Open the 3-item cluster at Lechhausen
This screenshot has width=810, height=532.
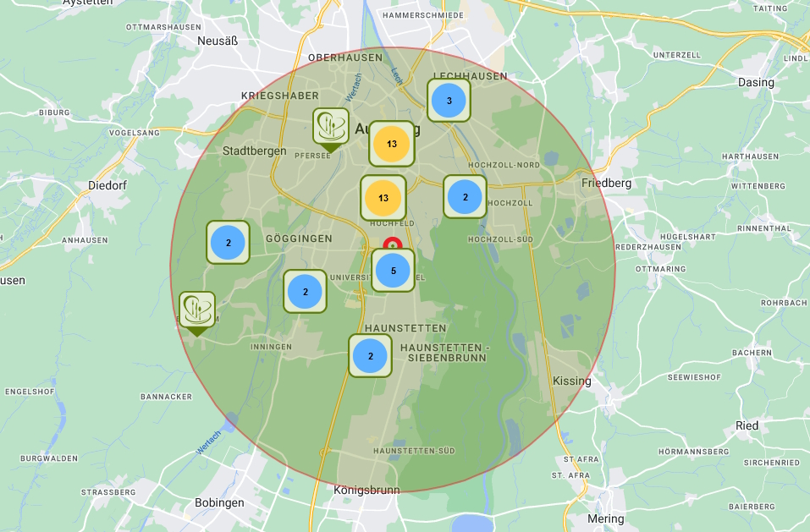[449, 101]
